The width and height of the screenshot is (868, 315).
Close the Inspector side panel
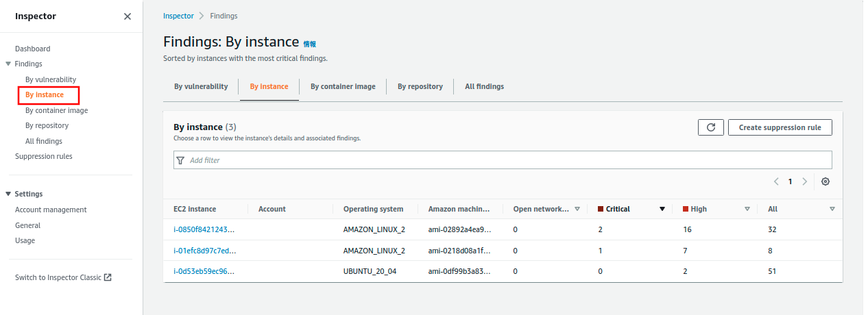[128, 16]
